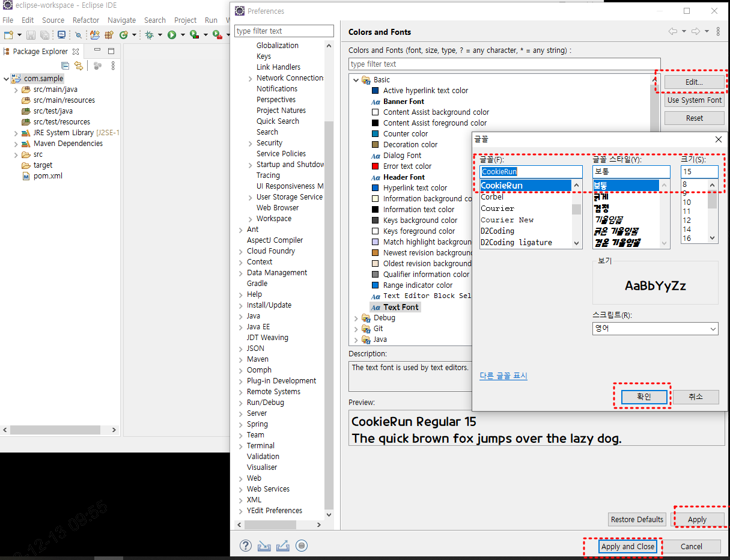The height and width of the screenshot is (560, 730).
Task: Click Preferences help question-mark icon
Action: (245, 546)
